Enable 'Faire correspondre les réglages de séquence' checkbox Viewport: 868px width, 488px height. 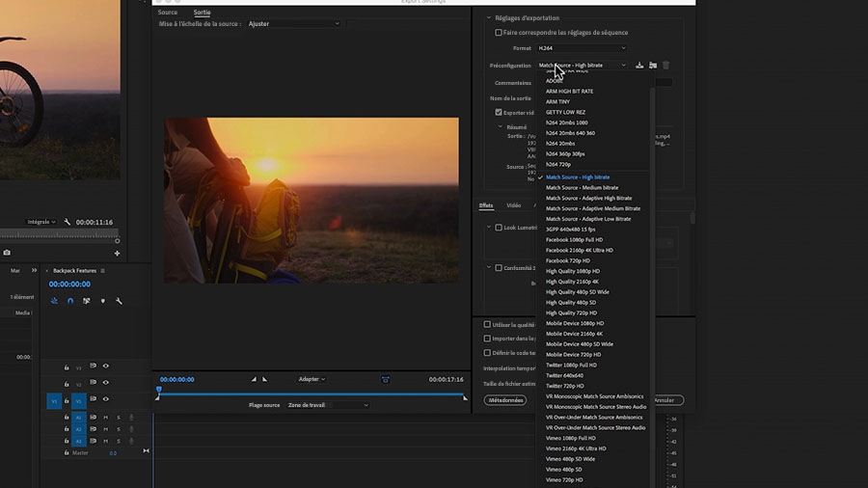point(499,33)
